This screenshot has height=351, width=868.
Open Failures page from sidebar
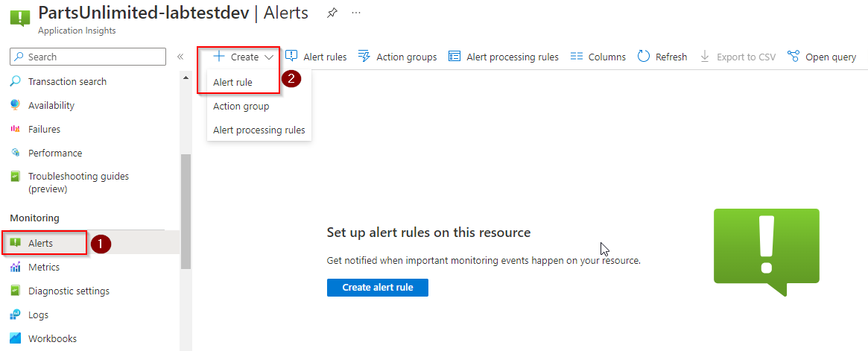44,129
